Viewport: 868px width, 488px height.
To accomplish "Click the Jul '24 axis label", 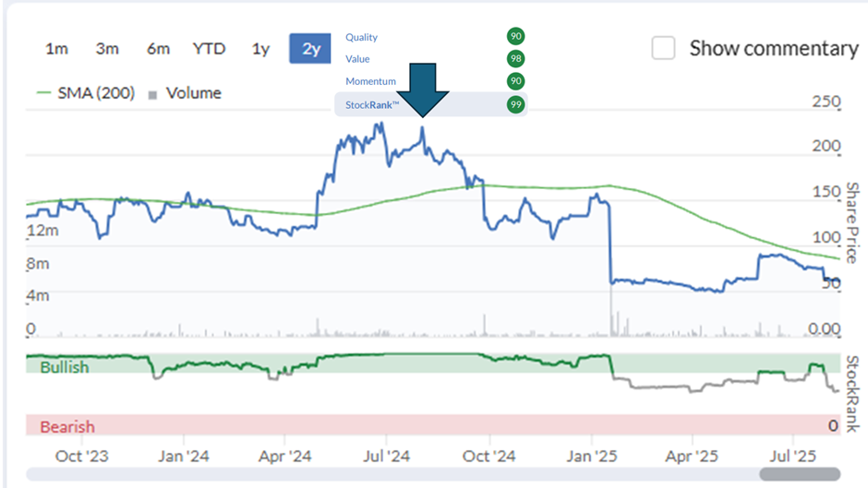I will (x=386, y=457).
